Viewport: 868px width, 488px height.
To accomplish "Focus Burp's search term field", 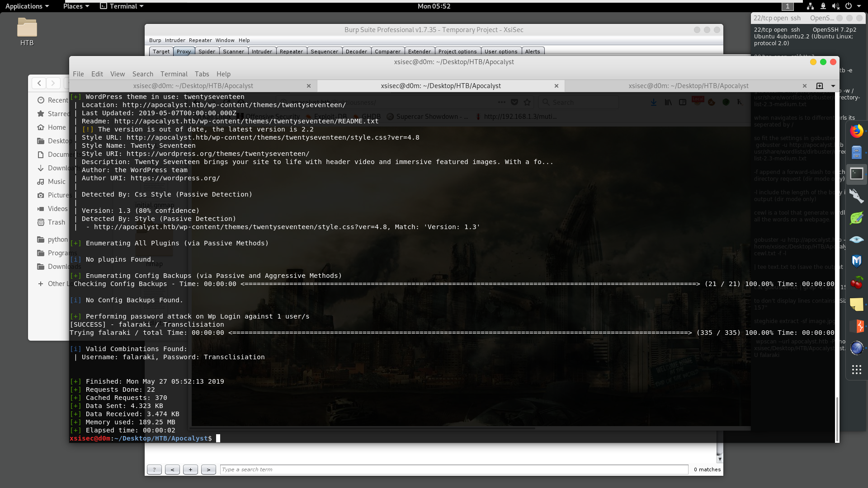I will click(x=454, y=469).
